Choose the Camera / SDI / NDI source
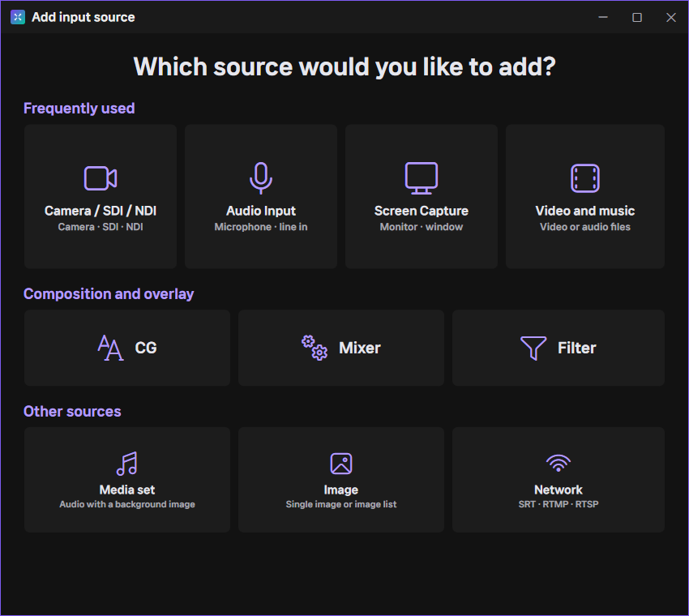The height and width of the screenshot is (616, 689). 101,196
